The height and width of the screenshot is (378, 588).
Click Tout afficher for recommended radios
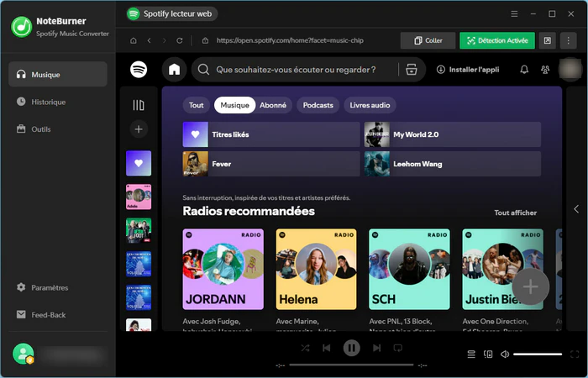coord(515,213)
